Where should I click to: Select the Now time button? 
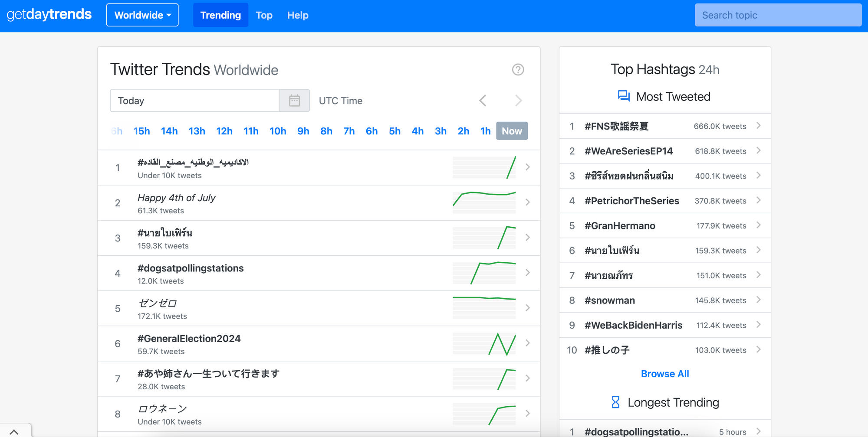512,130
